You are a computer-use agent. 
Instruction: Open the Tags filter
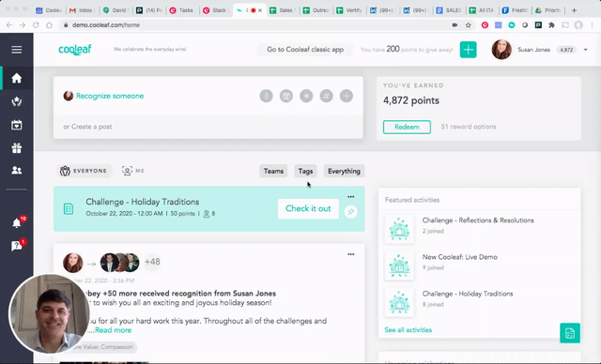[305, 171]
